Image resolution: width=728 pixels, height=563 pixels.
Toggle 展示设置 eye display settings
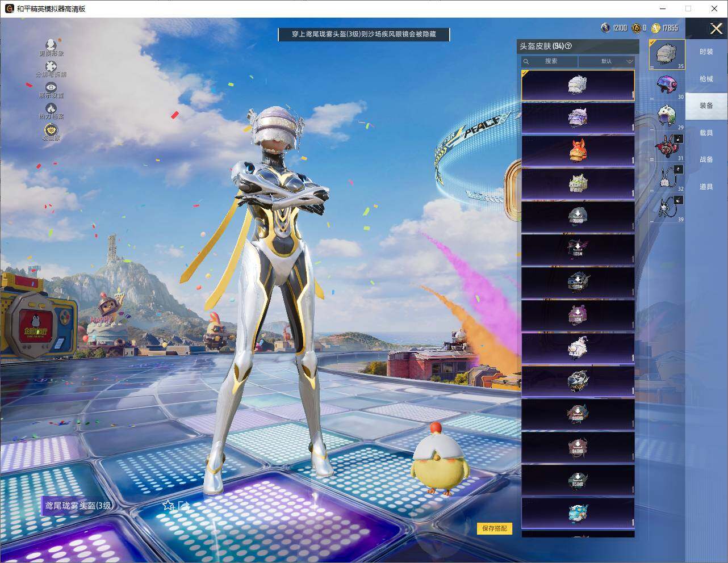(51, 87)
